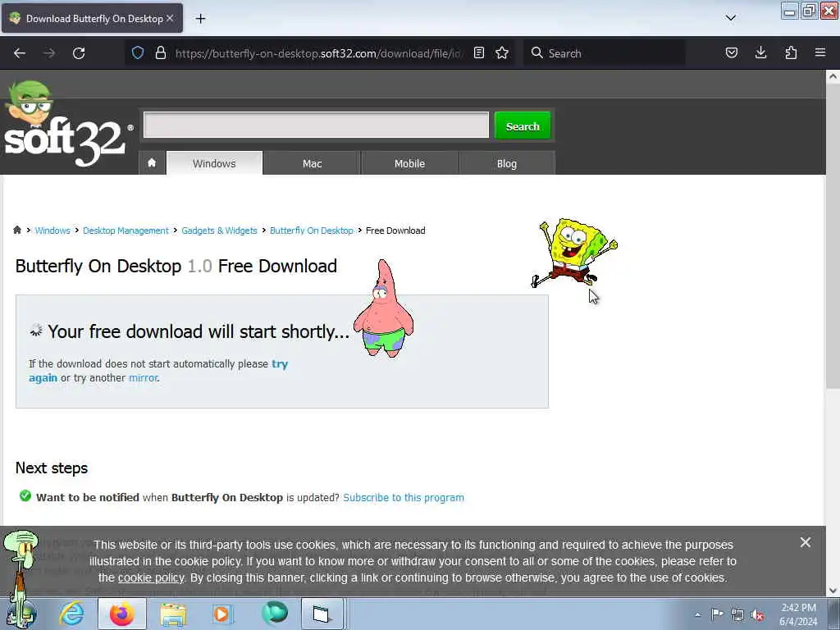Click the SpongeBob desktop character

tap(573, 252)
